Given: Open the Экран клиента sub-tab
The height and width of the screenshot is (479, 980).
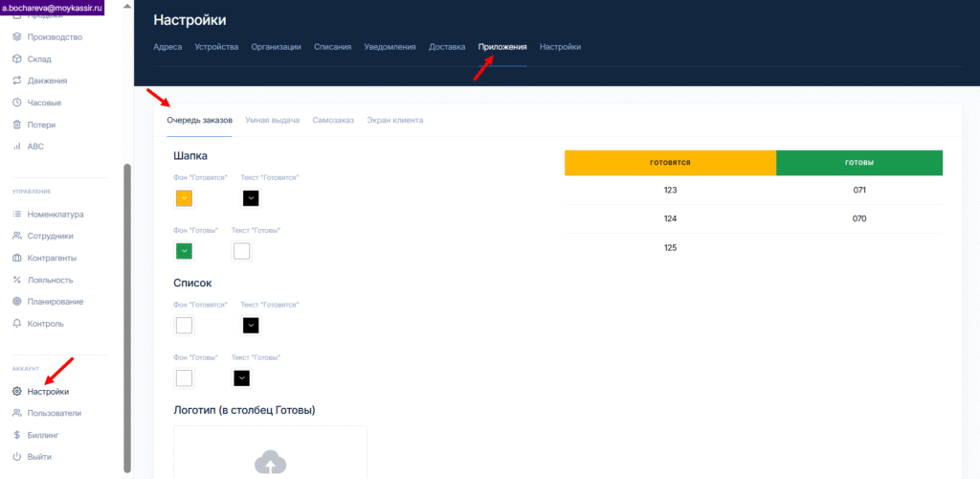Looking at the screenshot, I should (395, 120).
